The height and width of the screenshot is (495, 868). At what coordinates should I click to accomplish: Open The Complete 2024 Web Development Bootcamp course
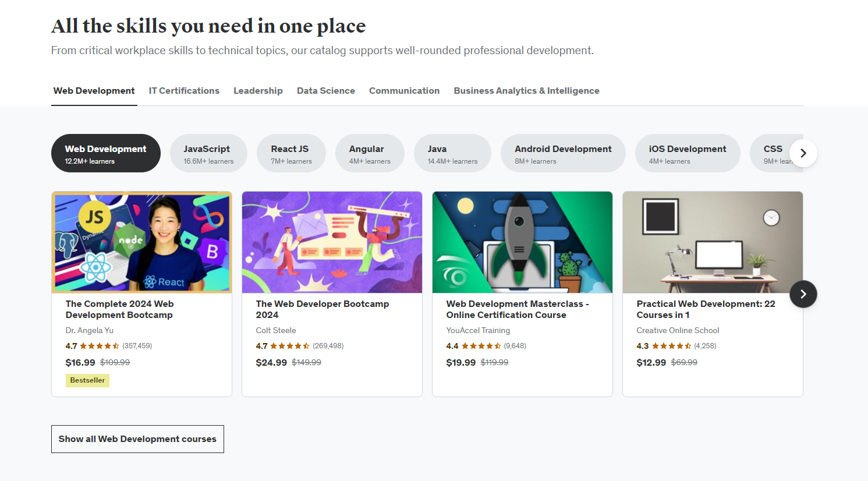[119, 309]
